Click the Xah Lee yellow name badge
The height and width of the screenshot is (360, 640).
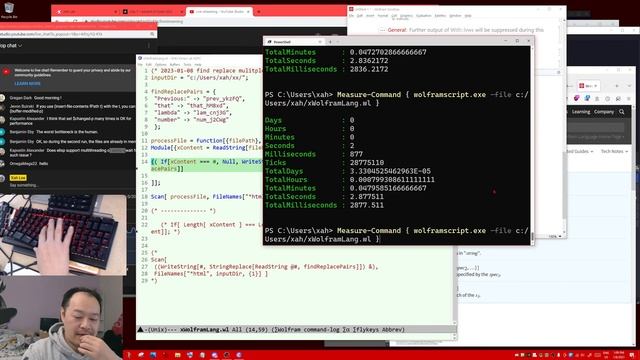18,178
